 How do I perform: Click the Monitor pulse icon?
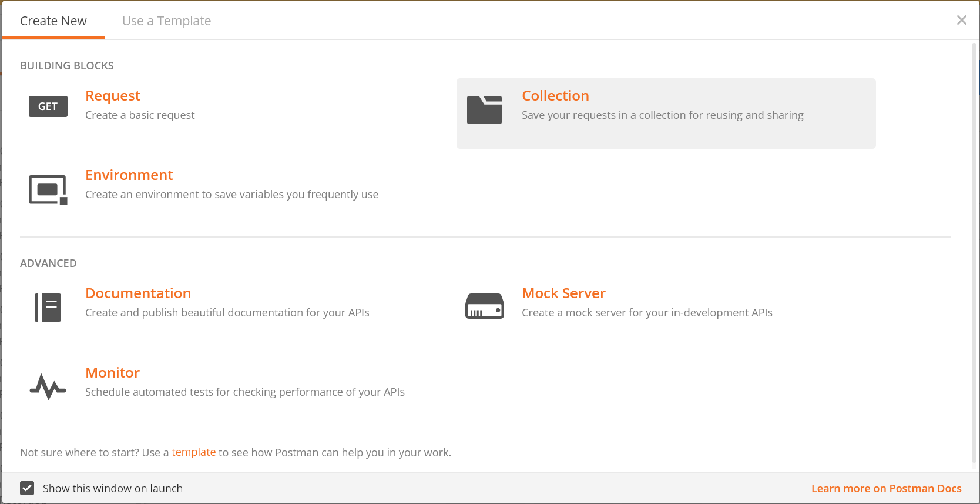[48, 386]
